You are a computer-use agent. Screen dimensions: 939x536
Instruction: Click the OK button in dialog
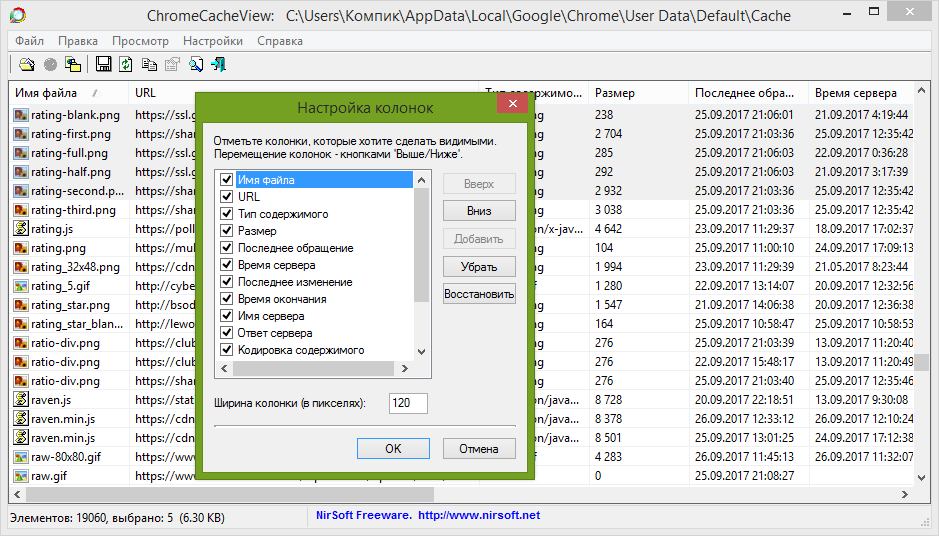pos(393,449)
